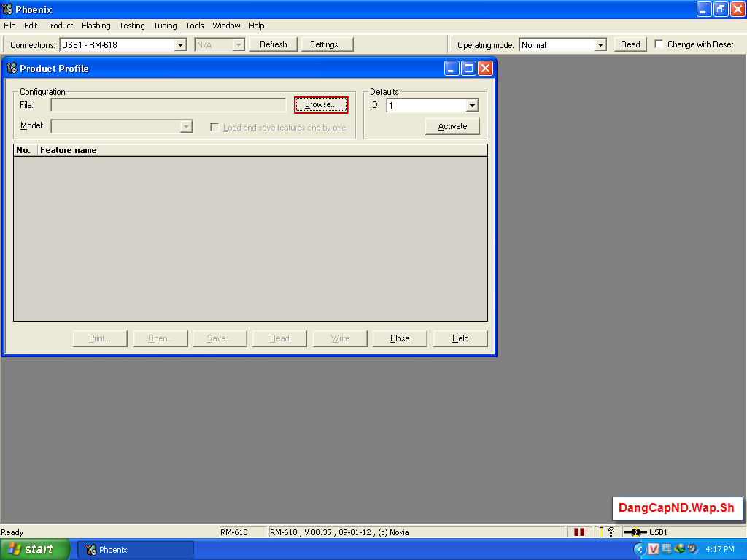This screenshot has height=560, width=747.
Task: Click the Configuration File path field
Action: 169,105
